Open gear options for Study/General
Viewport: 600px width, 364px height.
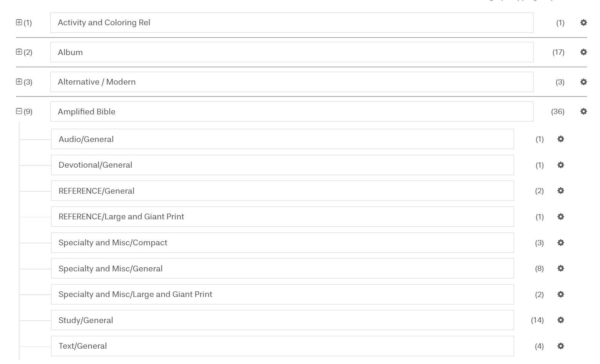pos(561,320)
